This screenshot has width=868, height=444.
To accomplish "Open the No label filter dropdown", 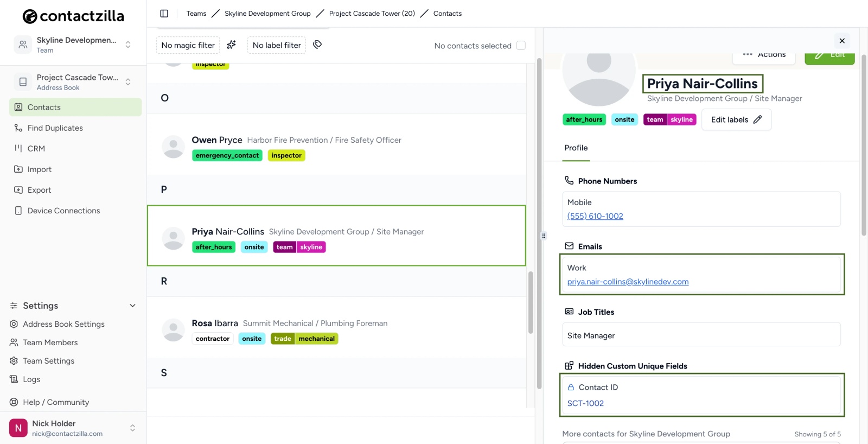I will pyautogui.click(x=277, y=45).
